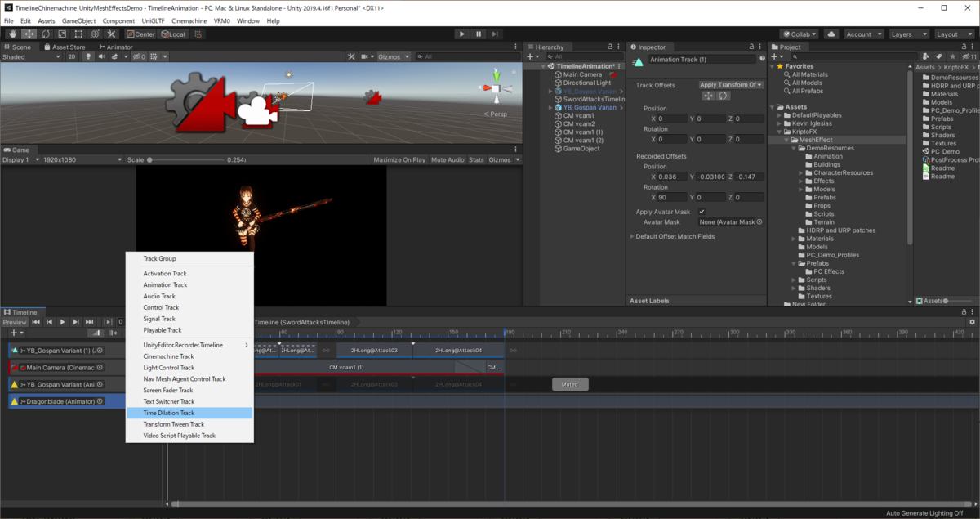Choose Time Dilation Track from context menu

[189, 413]
